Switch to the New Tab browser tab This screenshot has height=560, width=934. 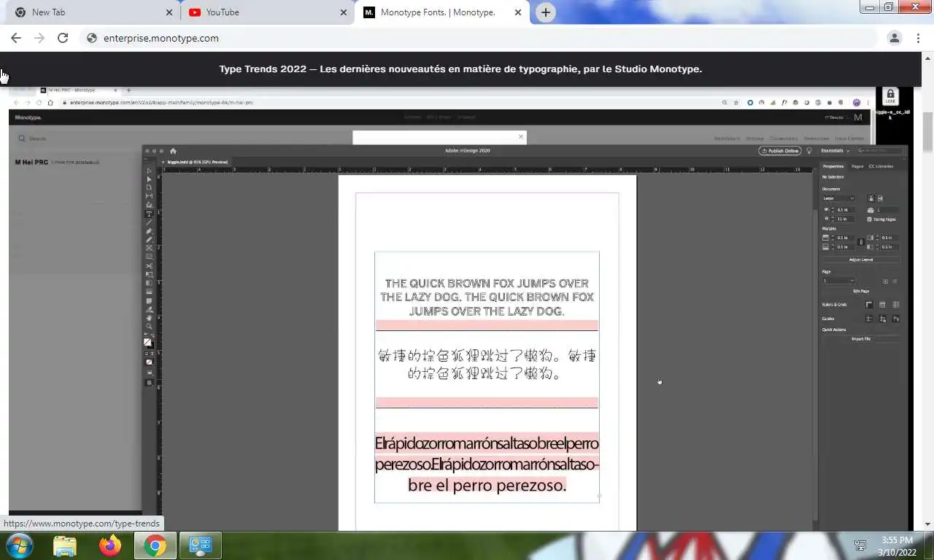93,12
